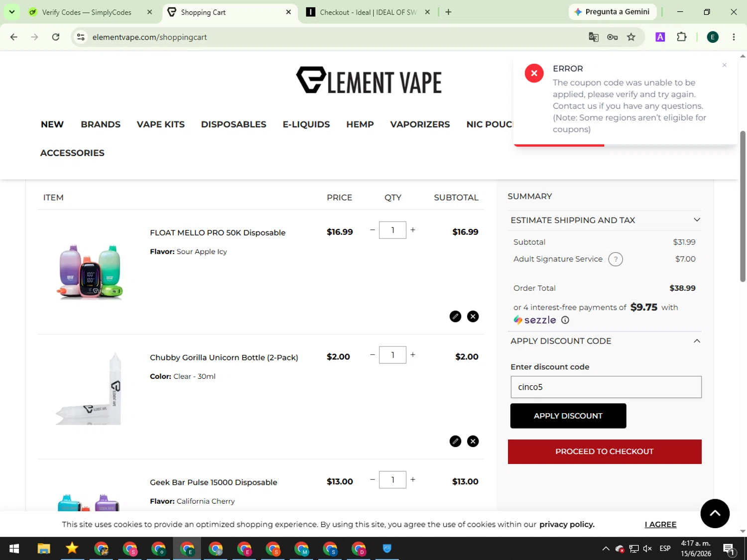Open the privacy policy link
This screenshot has width=747, height=560.
[567, 525]
